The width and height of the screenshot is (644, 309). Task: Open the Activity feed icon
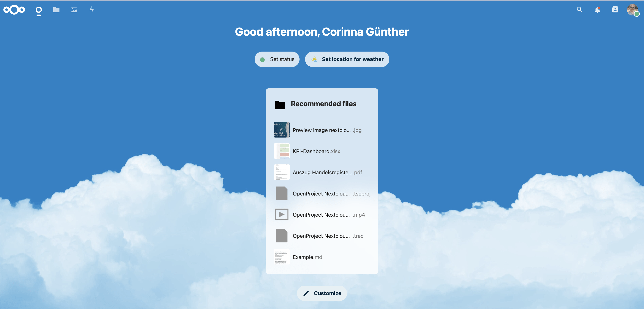91,9
